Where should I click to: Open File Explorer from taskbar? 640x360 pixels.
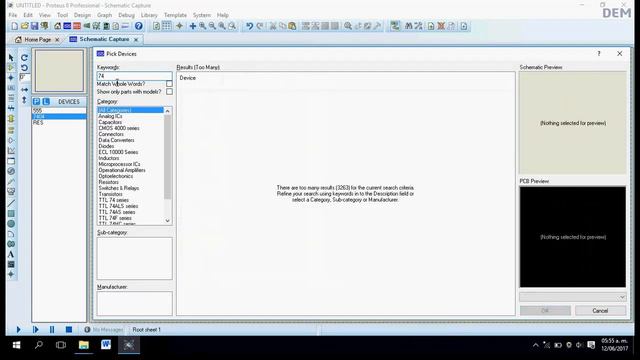pyautogui.click(x=84, y=345)
